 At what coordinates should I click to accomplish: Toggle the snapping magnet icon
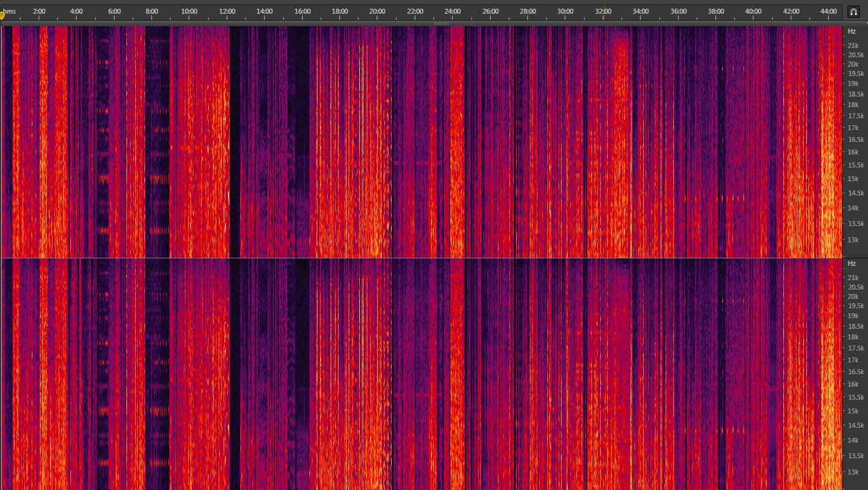pos(853,12)
